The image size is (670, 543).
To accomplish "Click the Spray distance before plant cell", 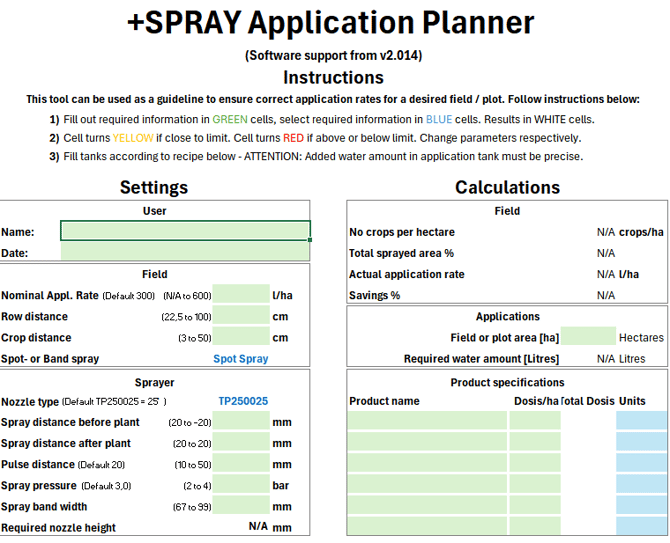I will [x=241, y=422].
